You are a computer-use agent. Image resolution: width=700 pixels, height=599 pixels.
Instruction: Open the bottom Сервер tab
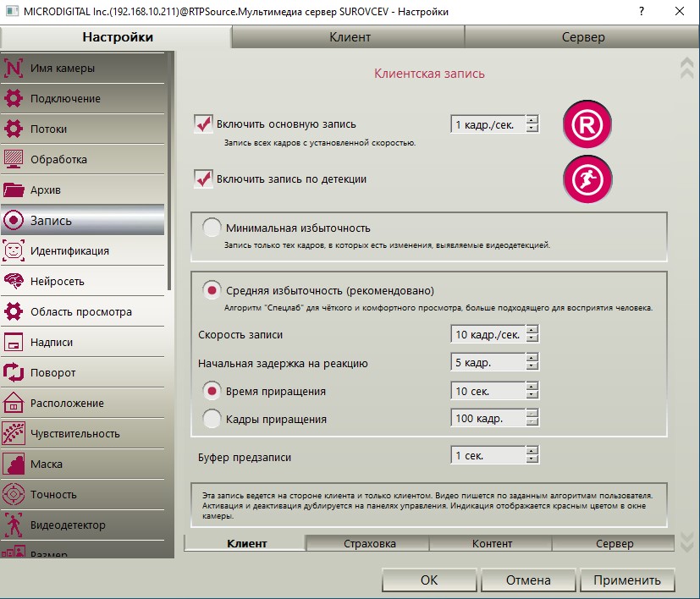click(615, 543)
